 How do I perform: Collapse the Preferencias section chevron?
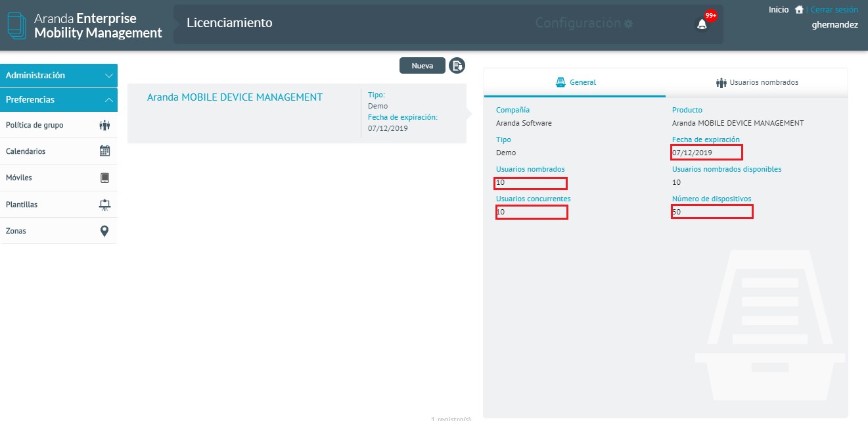tap(109, 100)
